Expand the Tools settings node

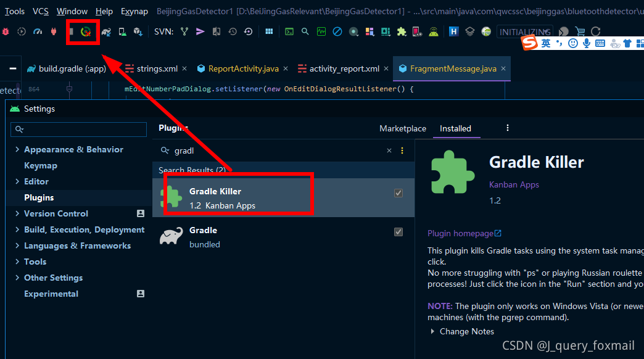(x=17, y=262)
